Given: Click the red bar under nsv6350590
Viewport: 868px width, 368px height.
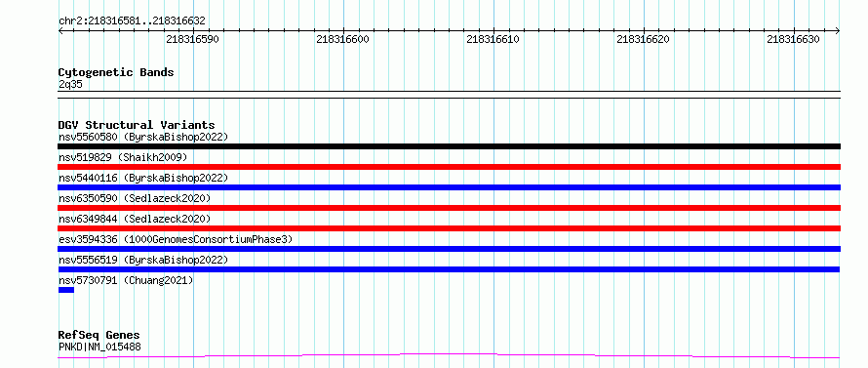Looking at the screenshot, I should [x=449, y=208].
